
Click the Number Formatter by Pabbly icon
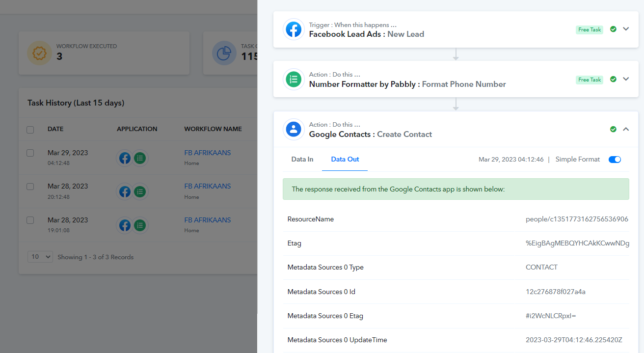(294, 80)
